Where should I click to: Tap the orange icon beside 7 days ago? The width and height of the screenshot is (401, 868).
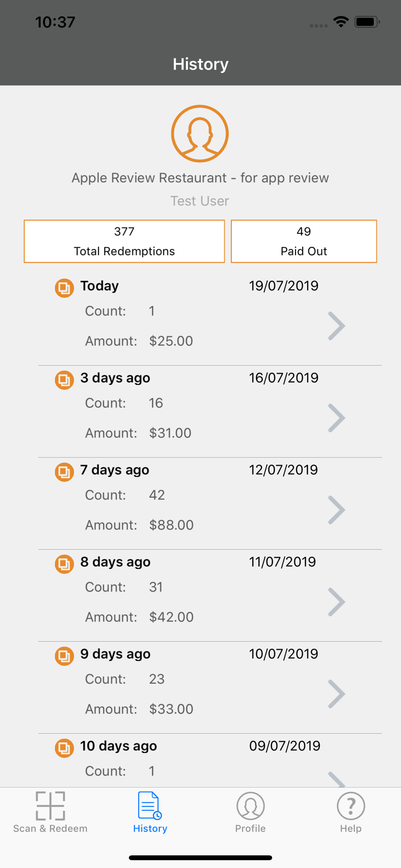point(64,472)
